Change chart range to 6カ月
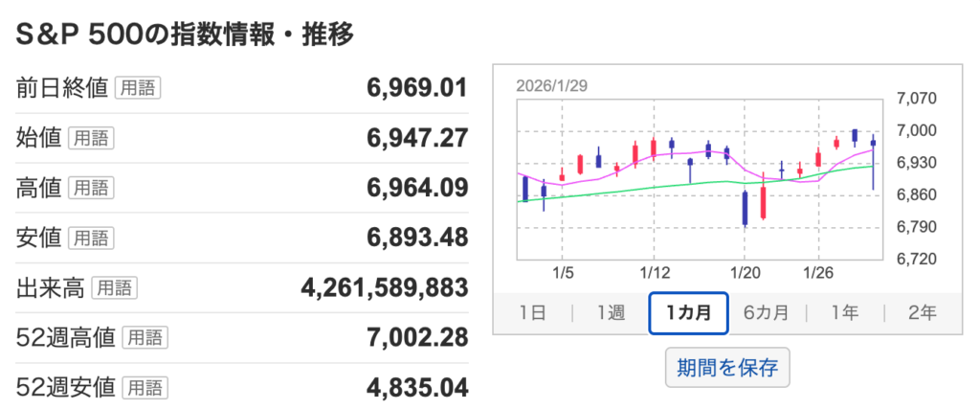980x409 pixels. (x=766, y=312)
